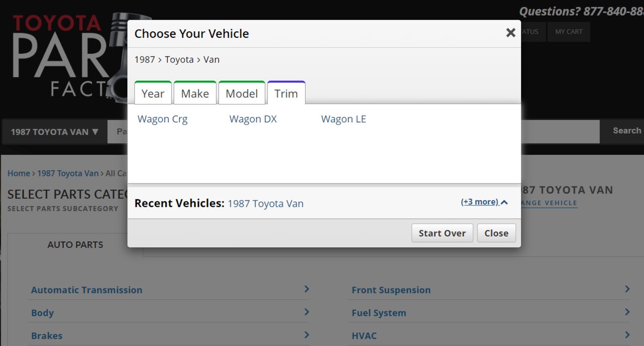Open 1987 Toyota Van breadcrumb link
The width and height of the screenshot is (644, 346).
68,173
